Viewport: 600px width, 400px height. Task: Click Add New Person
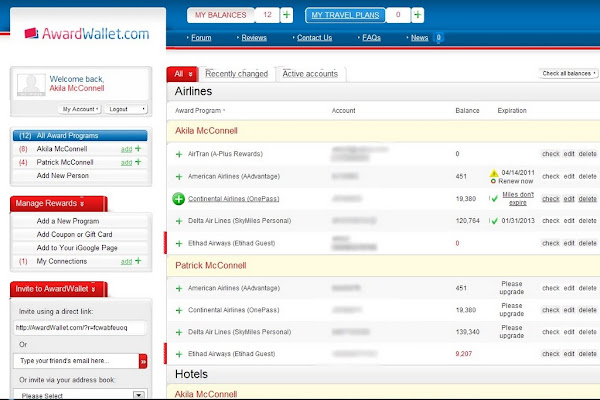tap(63, 175)
